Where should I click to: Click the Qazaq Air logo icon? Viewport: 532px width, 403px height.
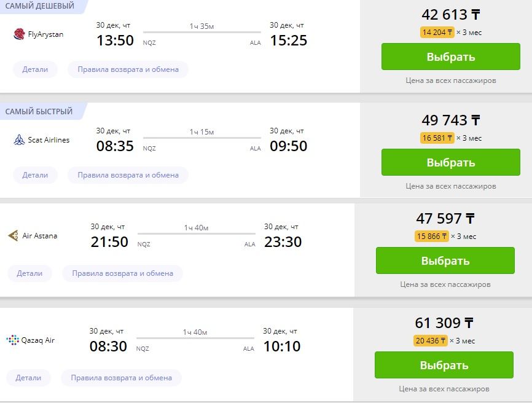tap(12, 340)
